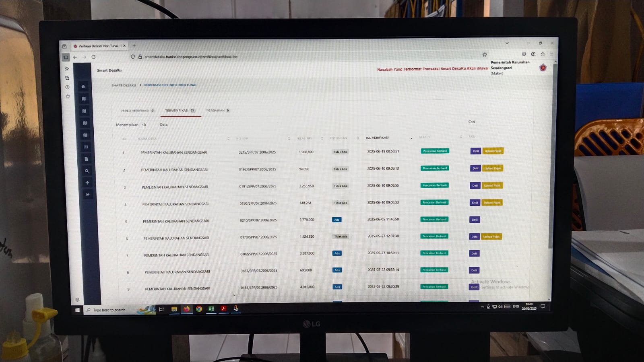The image size is (644, 362).
Task: Open File Explorer from taskbar
Action: point(174,309)
